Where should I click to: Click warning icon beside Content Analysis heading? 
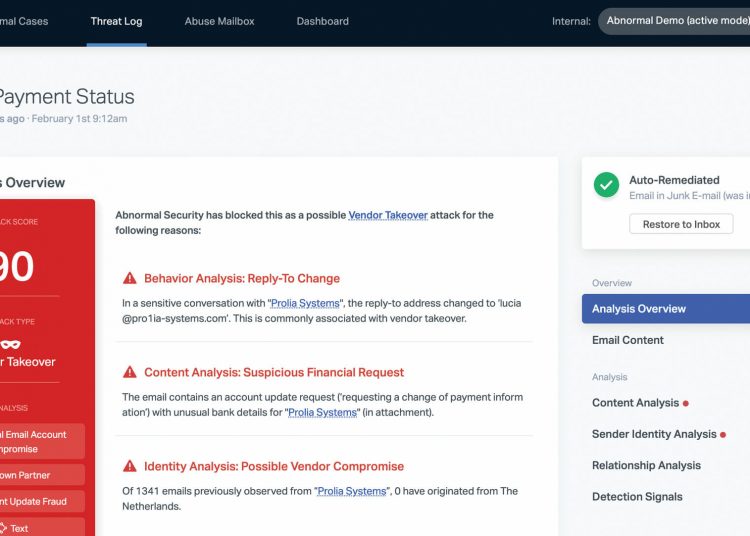pyautogui.click(x=130, y=373)
